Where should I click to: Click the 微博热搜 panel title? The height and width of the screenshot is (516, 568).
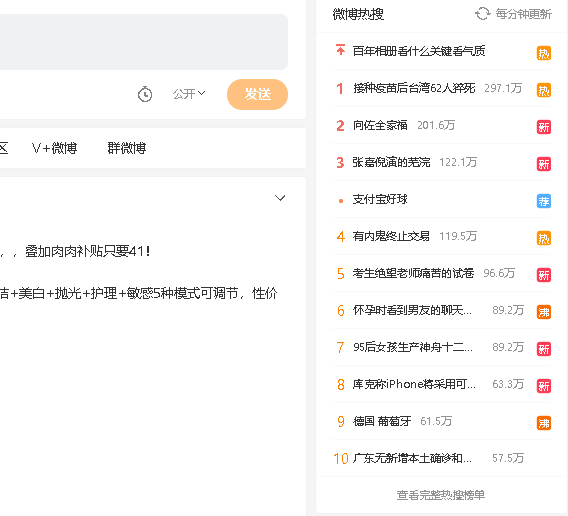coord(358,14)
